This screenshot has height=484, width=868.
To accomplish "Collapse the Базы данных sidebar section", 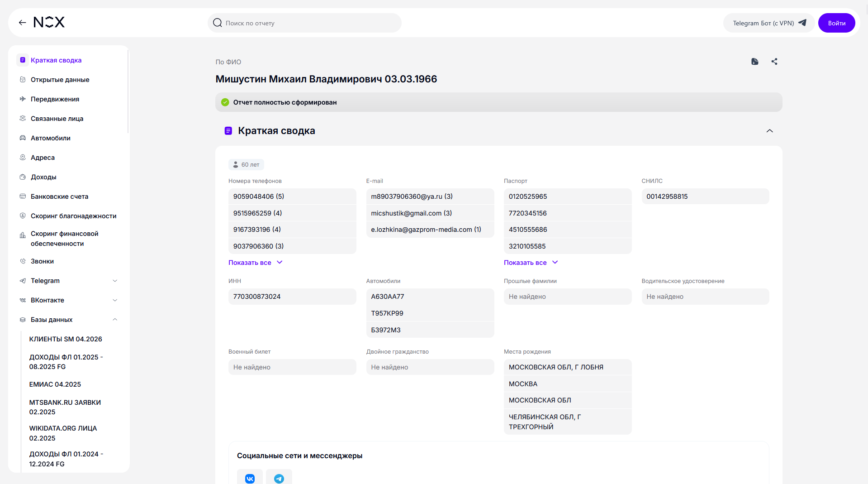I will click(x=115, y=320).
